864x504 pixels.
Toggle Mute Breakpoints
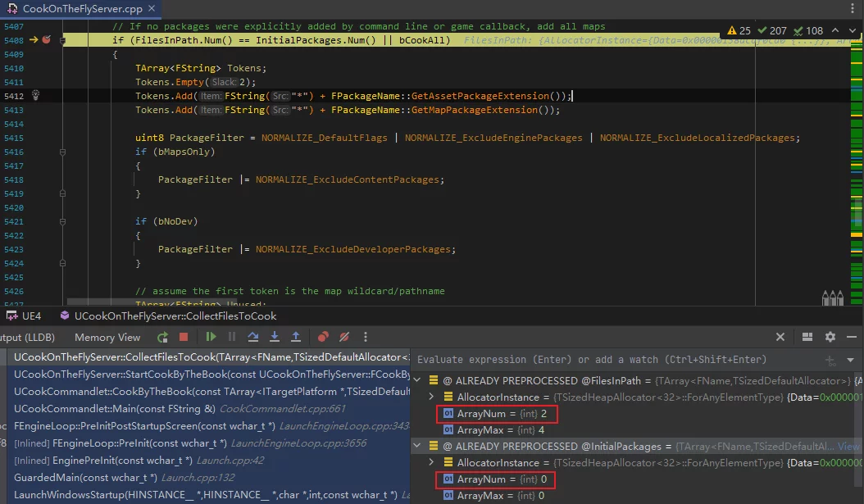click(345, 337)
